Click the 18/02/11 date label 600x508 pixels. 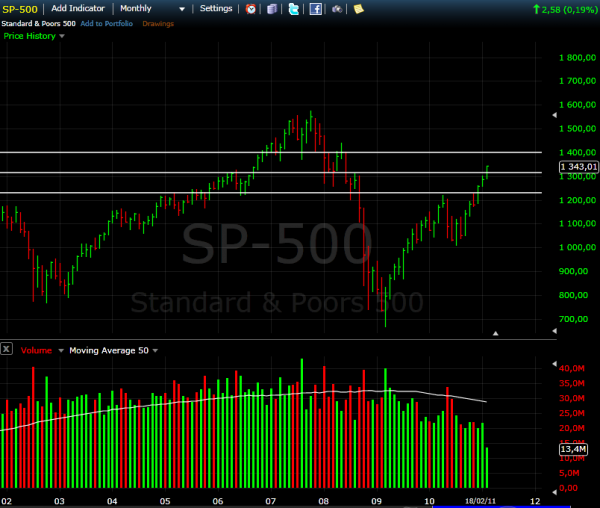pyautogui.click(x=480, y=501)
